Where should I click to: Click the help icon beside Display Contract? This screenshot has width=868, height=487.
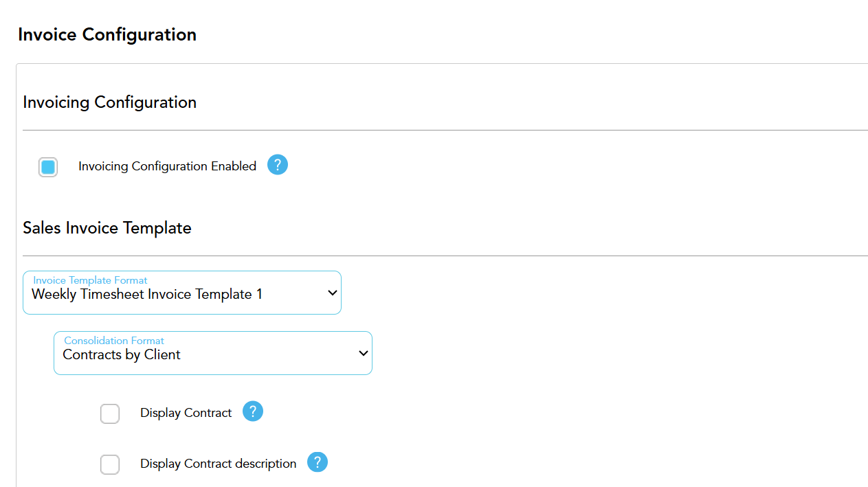click(253, 411)
